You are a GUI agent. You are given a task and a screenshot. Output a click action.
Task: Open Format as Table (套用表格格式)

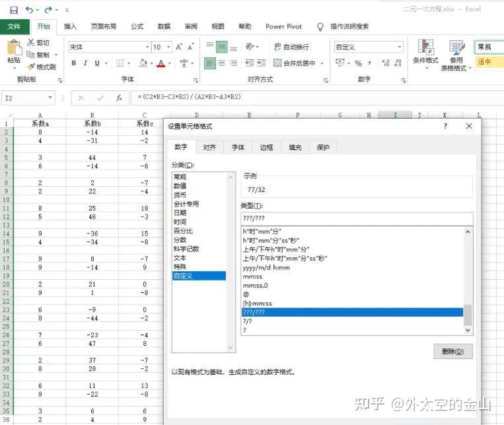(x=456, y=55)
